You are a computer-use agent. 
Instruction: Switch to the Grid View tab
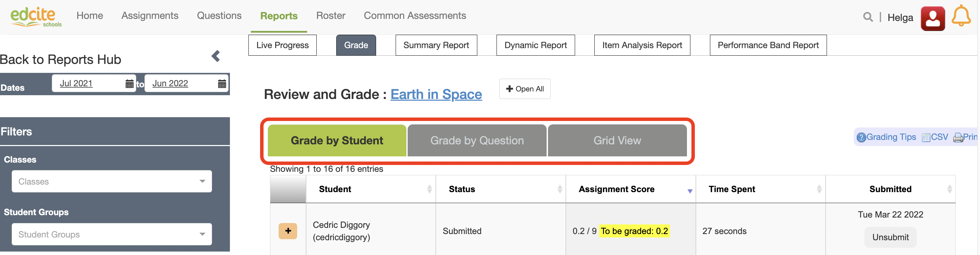pyautogui.click(x=617, y=141)
